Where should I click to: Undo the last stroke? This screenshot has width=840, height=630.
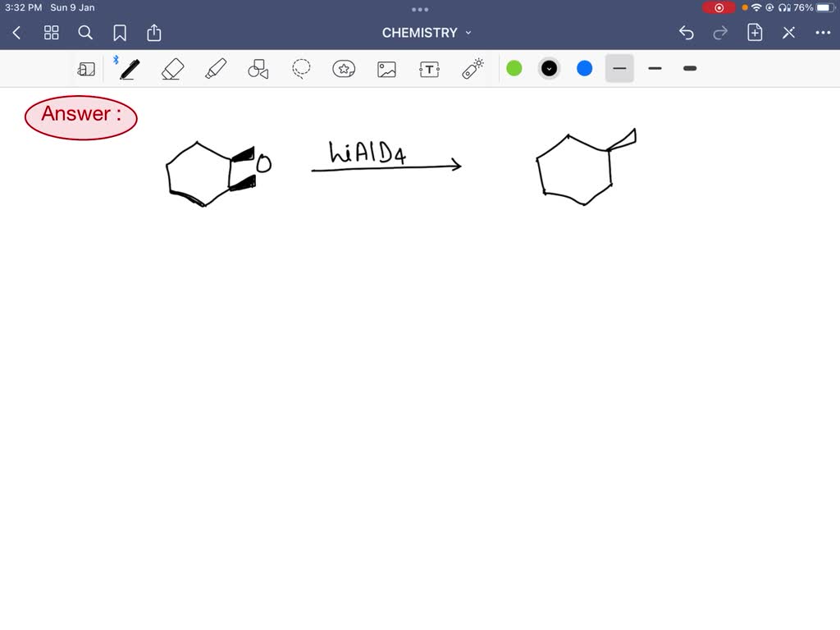coord(687,33)
